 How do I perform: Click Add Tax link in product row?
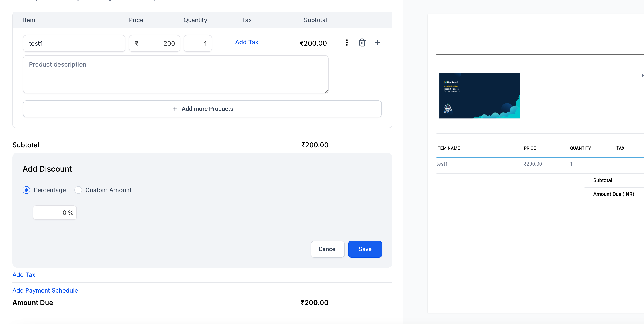point(246,42)
